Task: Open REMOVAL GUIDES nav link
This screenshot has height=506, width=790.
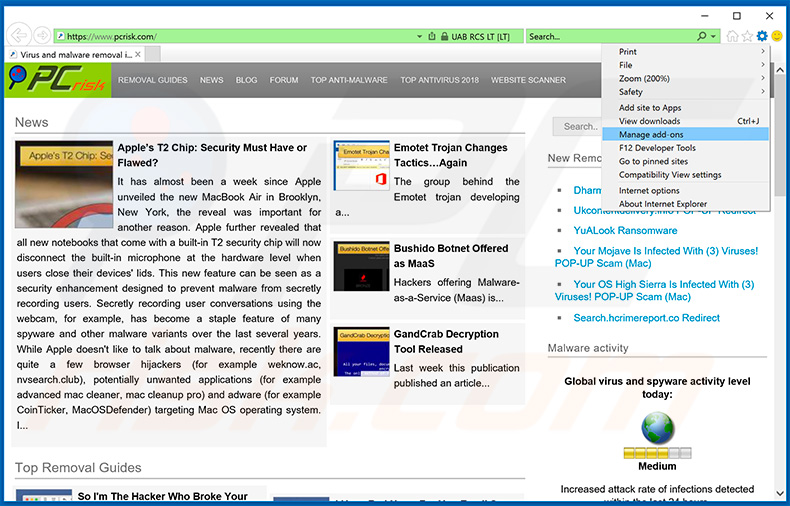Action: pyautogui.click(x=153, y=80)
